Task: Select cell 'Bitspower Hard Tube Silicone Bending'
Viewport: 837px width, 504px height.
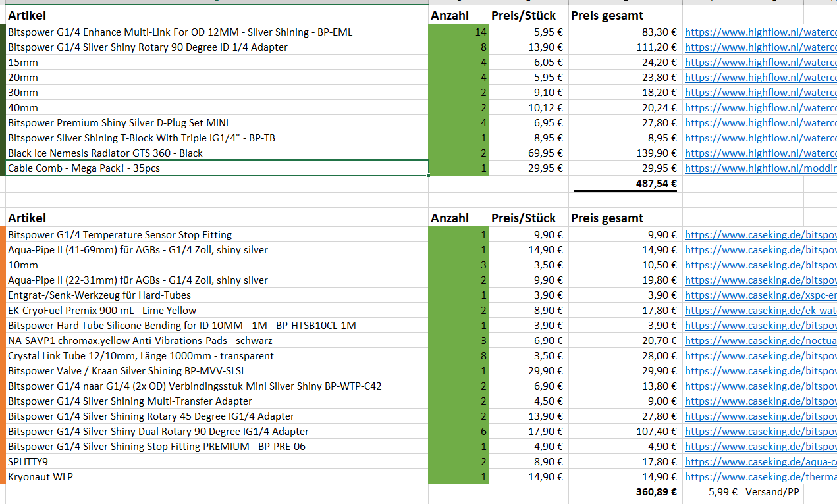Action: (217, 325)
